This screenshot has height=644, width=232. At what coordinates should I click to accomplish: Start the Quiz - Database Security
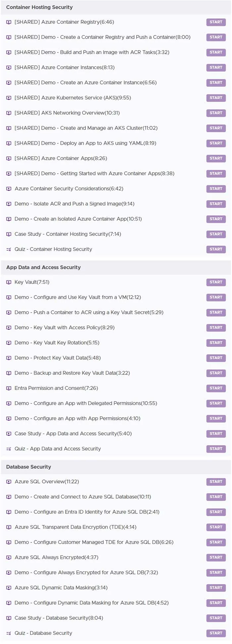pyautogui.click(x=216, y=633)
